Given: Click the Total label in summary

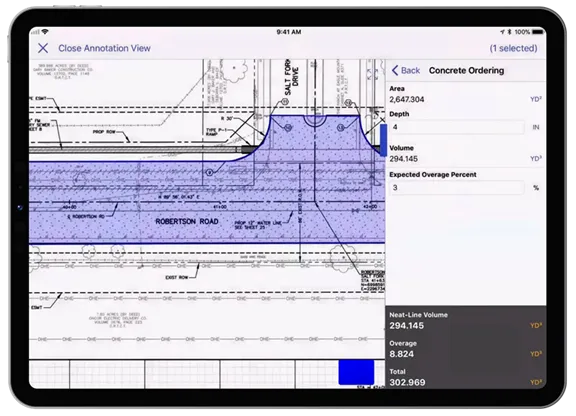Looking at the screenshot, I should 397,372.
